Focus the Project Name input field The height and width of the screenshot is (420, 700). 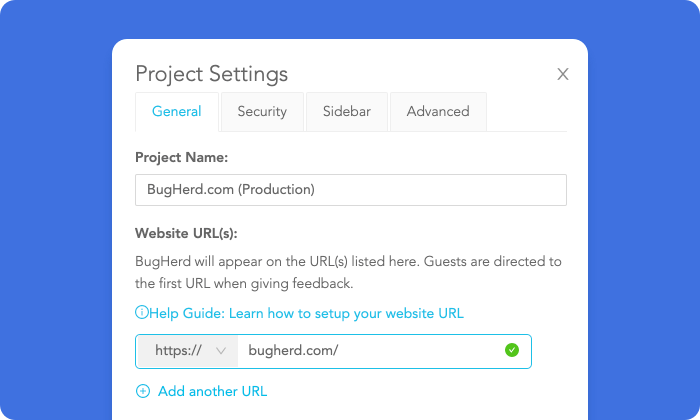click(350, 190)
